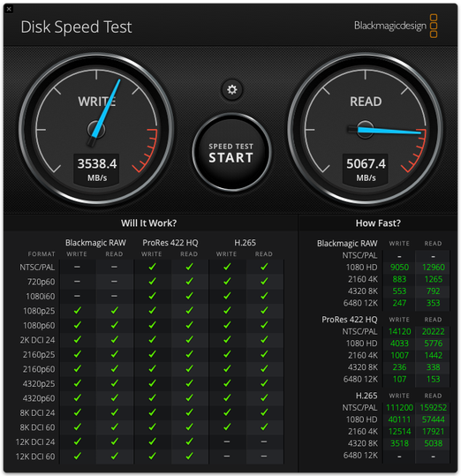Click the 2K DCI 24 format label
This screenshot has height=476, width=461.
click(x=38, y=340)
